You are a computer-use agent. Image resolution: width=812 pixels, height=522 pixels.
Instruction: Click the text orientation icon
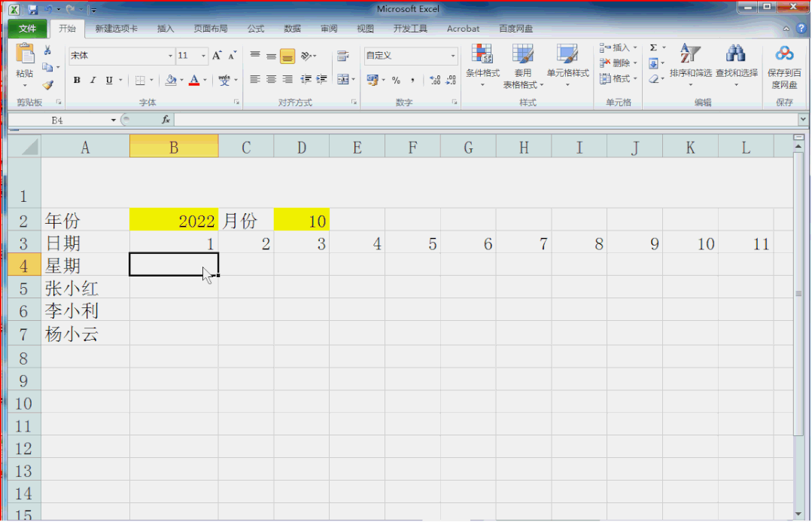point(306,56)
